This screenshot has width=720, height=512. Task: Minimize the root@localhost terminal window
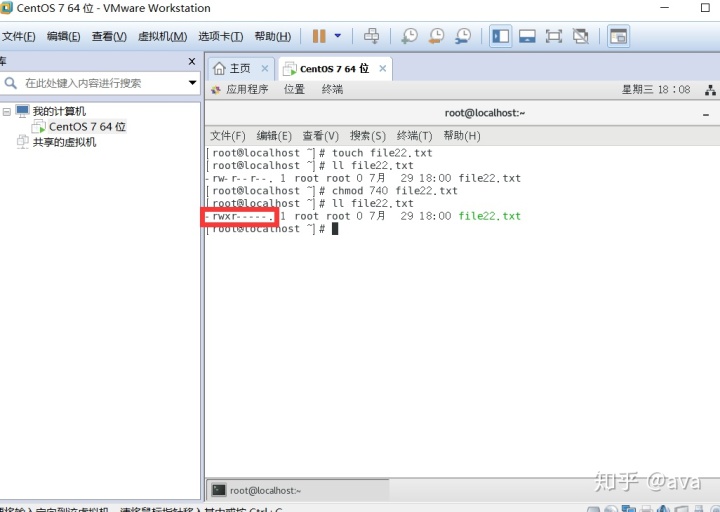point(706,114)
